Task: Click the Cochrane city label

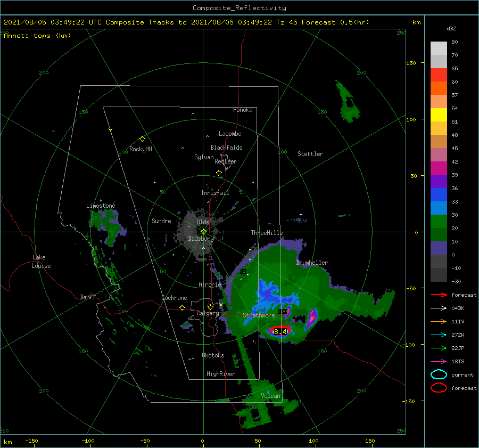Action: (174, 298)
